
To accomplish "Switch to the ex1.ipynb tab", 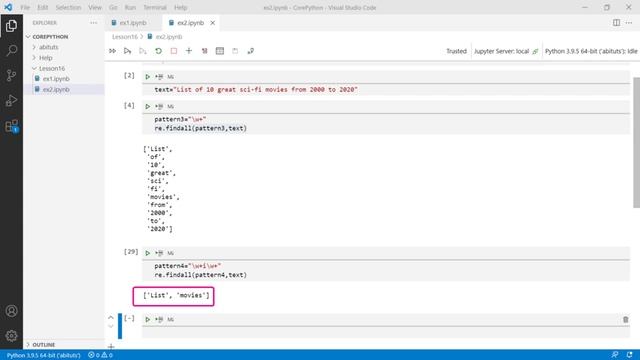I will 133,23.
